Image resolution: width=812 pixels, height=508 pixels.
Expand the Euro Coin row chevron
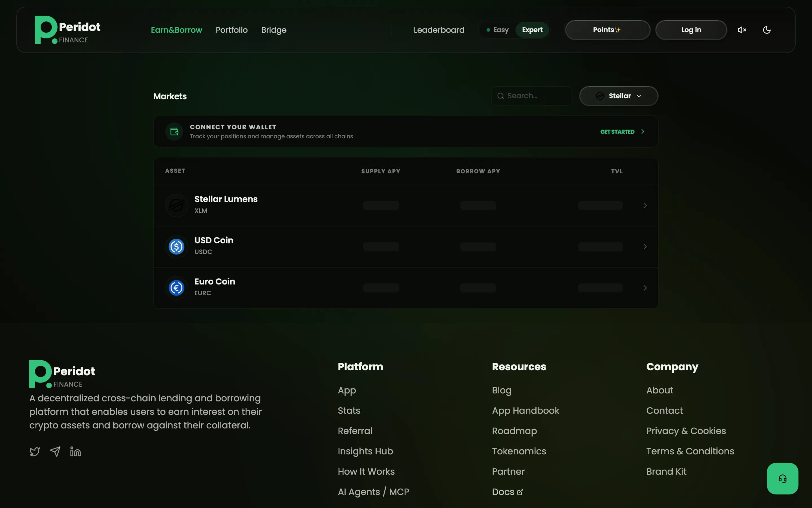(x=645, y=288)
